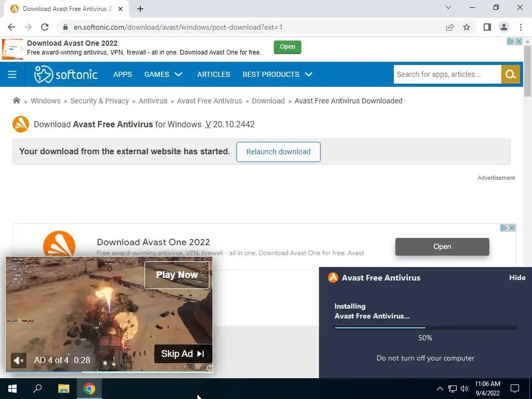This screenshot has height=399, width=532.
Task: Open a new browser tab
Action: click(x=140, y=9)
